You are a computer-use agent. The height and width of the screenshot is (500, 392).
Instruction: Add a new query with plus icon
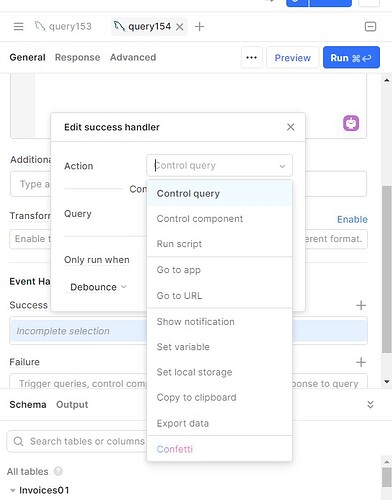(x=199, y=26)
